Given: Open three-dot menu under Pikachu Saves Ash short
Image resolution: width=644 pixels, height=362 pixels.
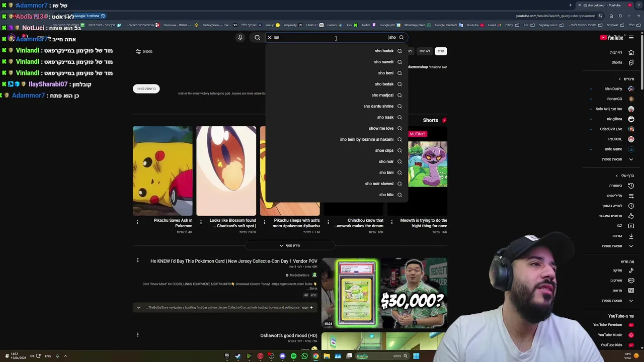Looking at the screenshot, I should pos(137,222).
